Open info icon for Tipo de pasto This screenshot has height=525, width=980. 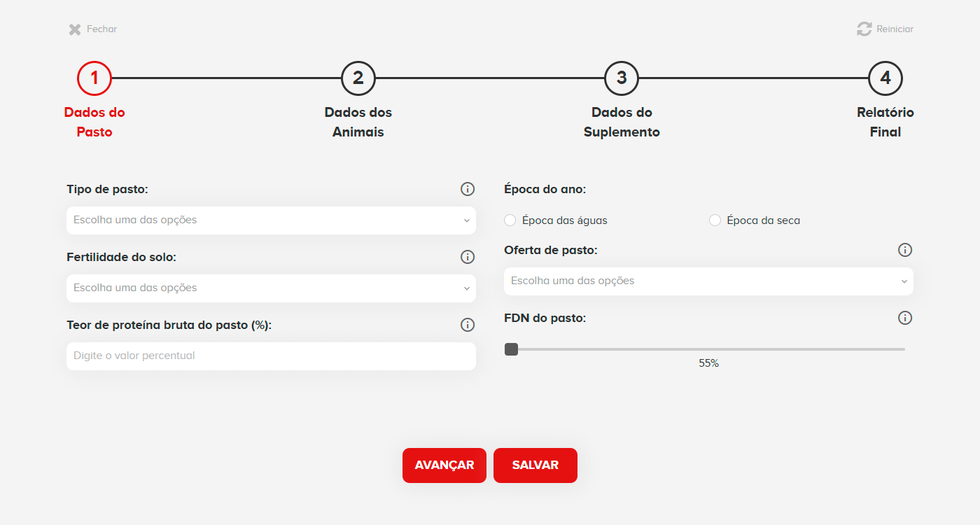468,189
